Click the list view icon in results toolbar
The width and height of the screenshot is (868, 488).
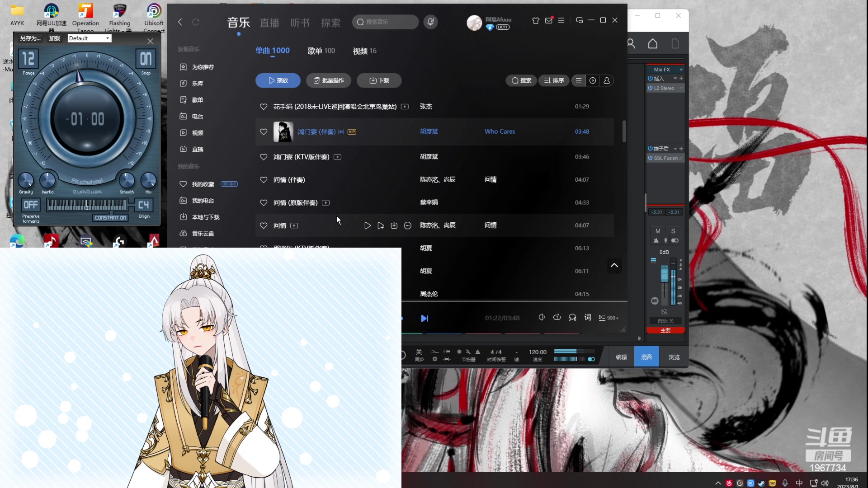579,80
